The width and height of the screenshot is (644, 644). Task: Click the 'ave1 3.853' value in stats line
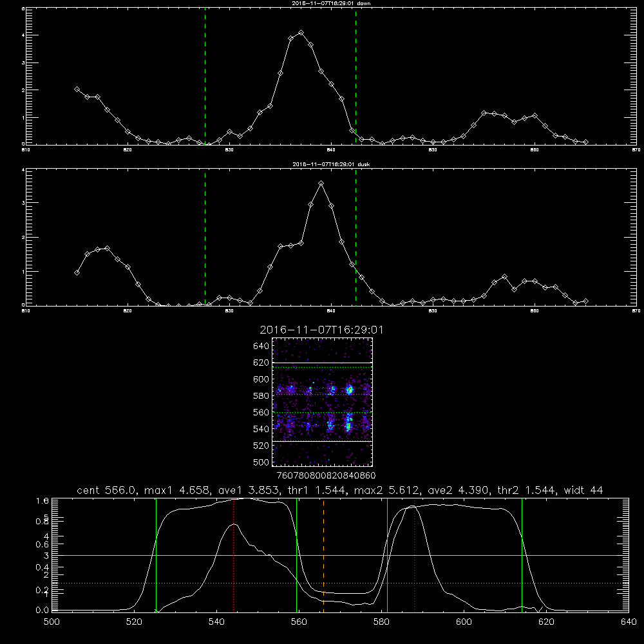point(251,490)
